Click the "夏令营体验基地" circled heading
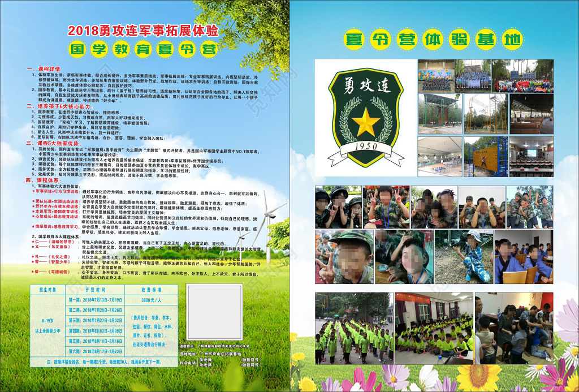The width and height of the screenshot is (579, 392). coord(434,39)
